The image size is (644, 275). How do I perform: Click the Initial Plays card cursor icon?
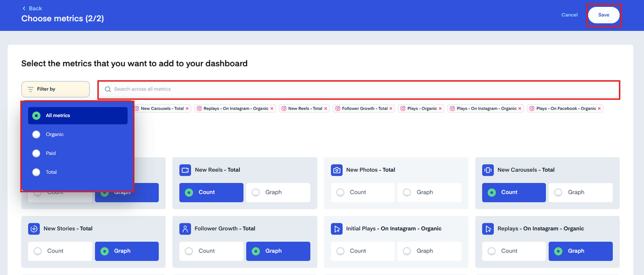337,228
